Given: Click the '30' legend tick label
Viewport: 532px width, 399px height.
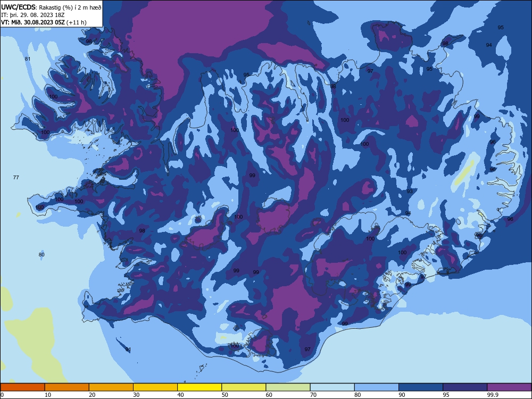Looking at the screenshot, I should (x=136, y=395).
